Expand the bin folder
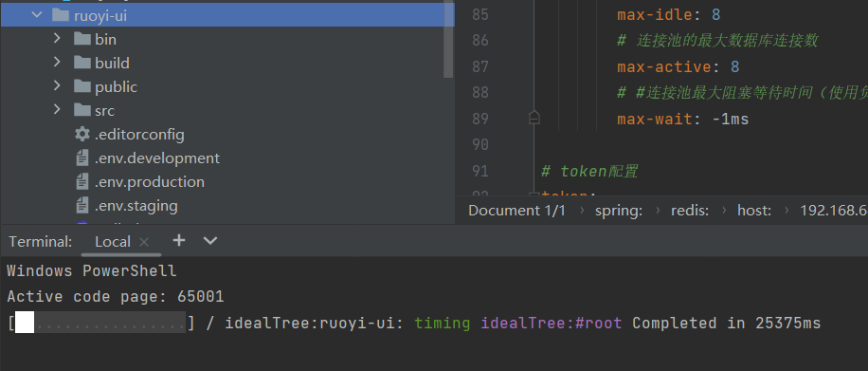Image resolution: width=868 pixels, height=371 pixels. click(57, 38)
